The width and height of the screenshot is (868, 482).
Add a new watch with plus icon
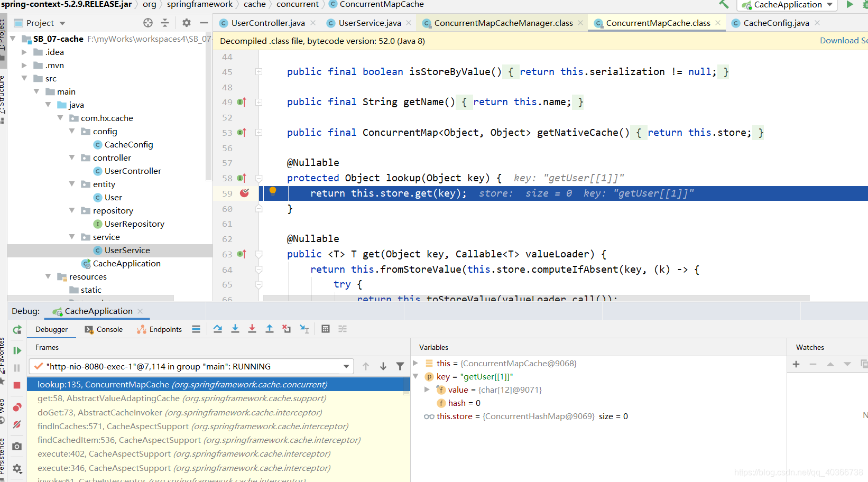(x=796, y=364)
